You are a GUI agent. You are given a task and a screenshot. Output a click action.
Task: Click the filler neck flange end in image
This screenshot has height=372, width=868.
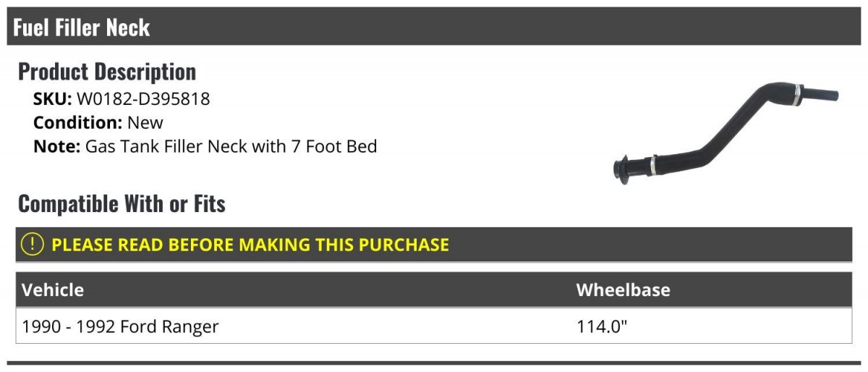pos(621,171)
